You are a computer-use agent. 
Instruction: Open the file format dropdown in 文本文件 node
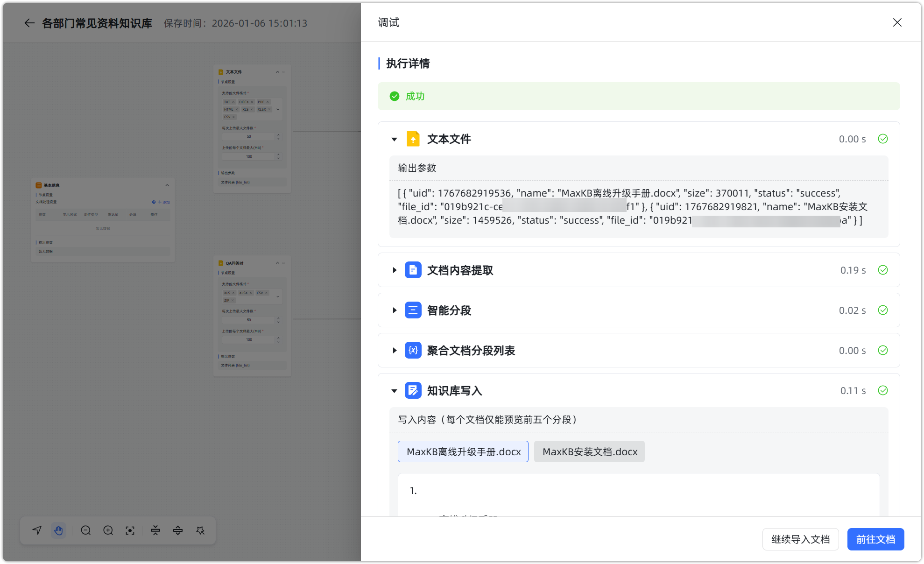(x=278, y=109)
